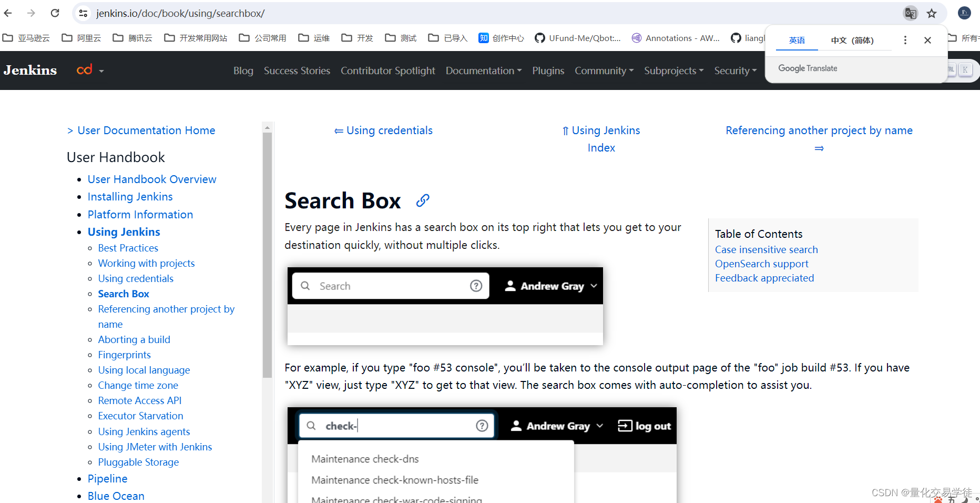The height and width of the screenshot is (503, 980).
Task: Go to previous page Using credentials
Action: pyautogui.click(x=384, y=130)
